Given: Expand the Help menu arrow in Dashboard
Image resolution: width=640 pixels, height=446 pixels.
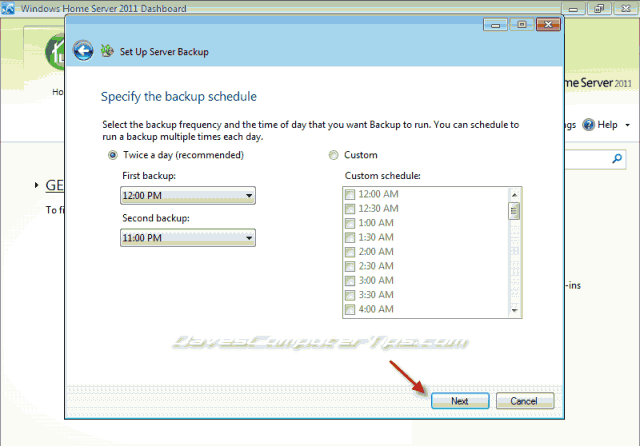Looking at the screenshot, I should [x=628, y=125].
